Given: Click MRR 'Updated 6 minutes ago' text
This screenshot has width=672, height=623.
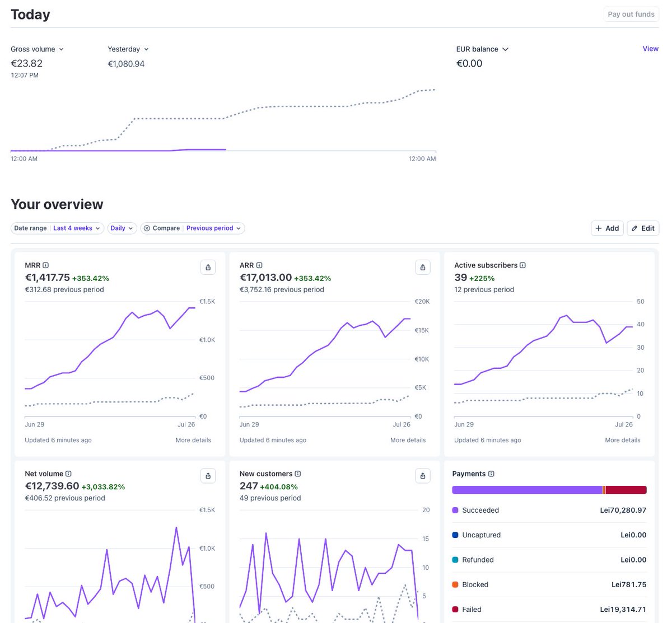Looking at the screenshot, I should (58, 440).
